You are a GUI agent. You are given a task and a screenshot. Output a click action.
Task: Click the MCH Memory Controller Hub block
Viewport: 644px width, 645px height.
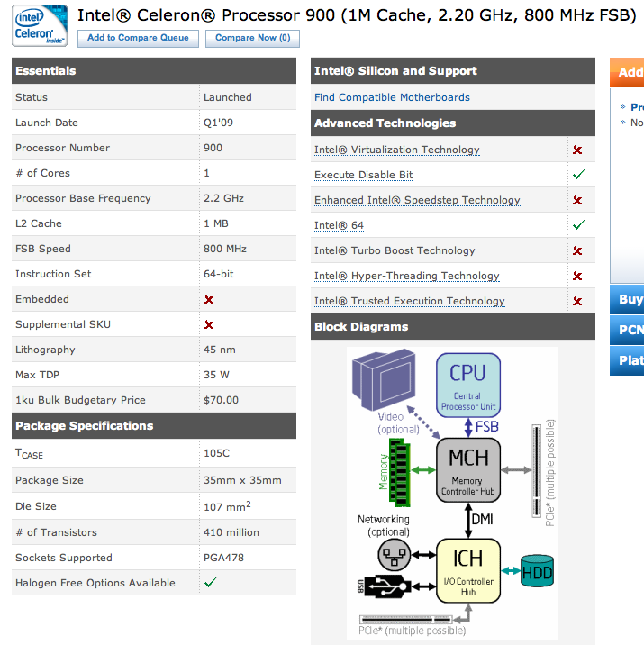[x=468, y=469]
